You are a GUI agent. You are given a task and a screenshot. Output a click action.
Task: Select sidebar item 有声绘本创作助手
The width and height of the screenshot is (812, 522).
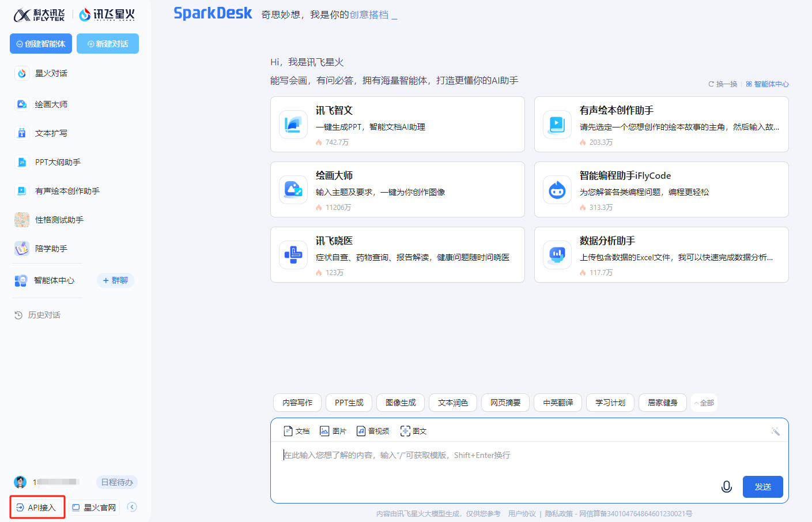67,191
